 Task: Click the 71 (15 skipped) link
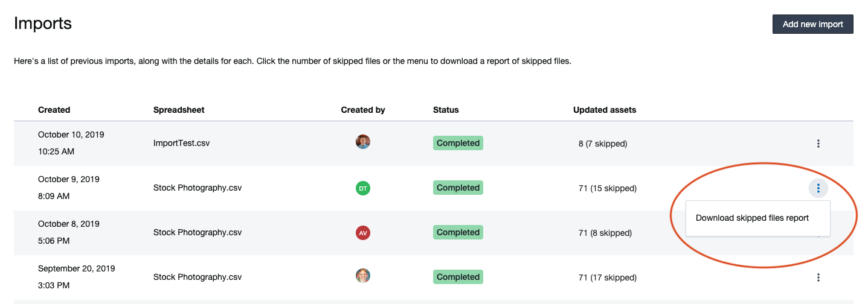607,188
